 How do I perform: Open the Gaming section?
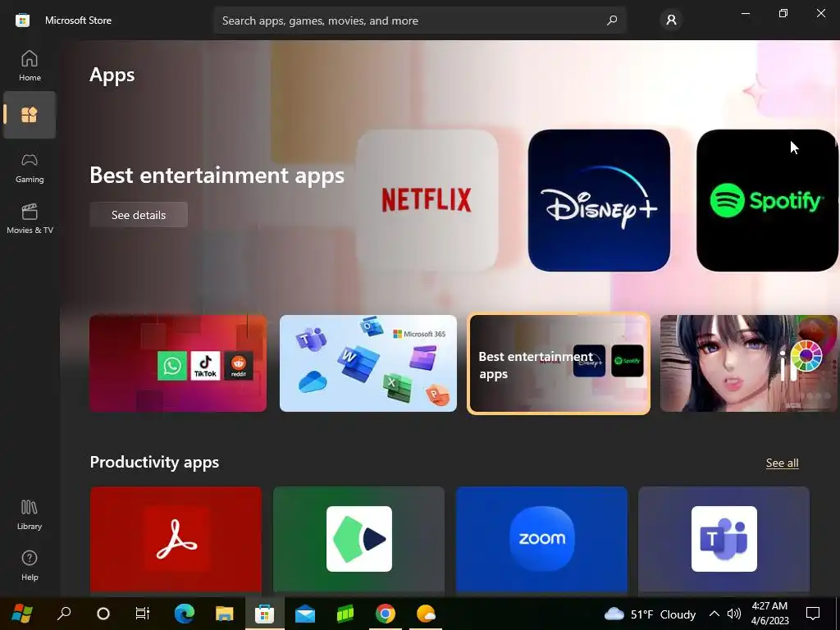30,167
